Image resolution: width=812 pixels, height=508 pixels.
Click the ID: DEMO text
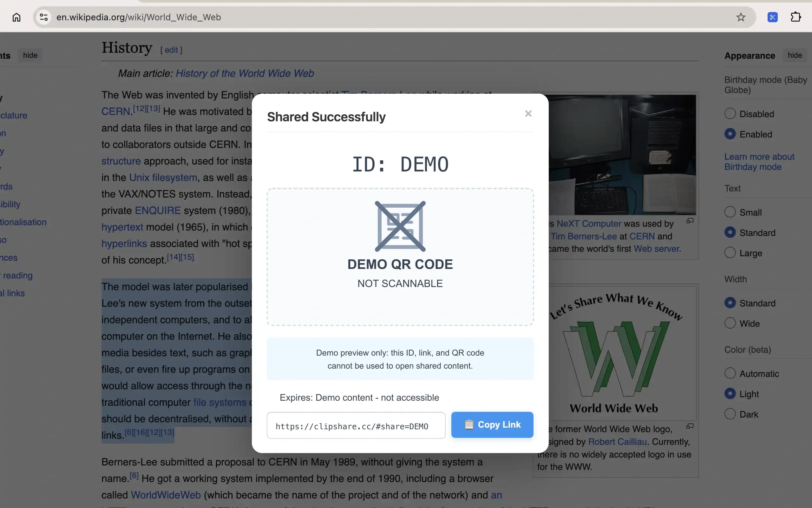pos(400,164)
